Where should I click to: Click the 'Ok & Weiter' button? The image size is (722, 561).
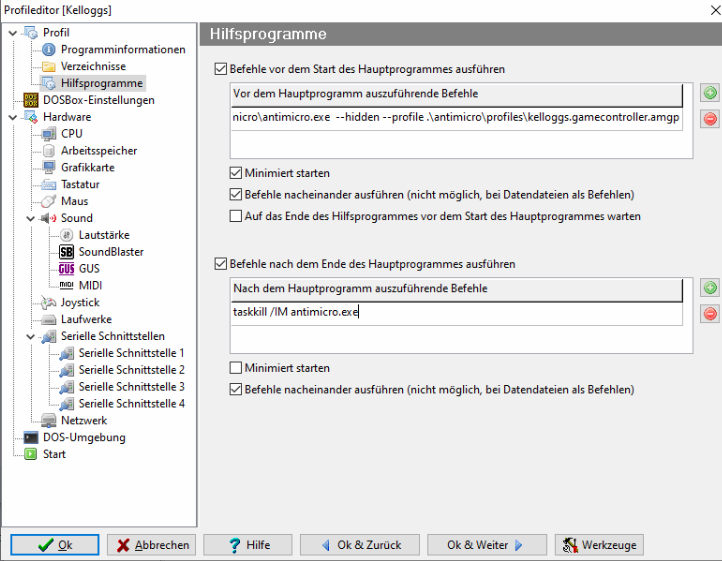tap(486, 545)
